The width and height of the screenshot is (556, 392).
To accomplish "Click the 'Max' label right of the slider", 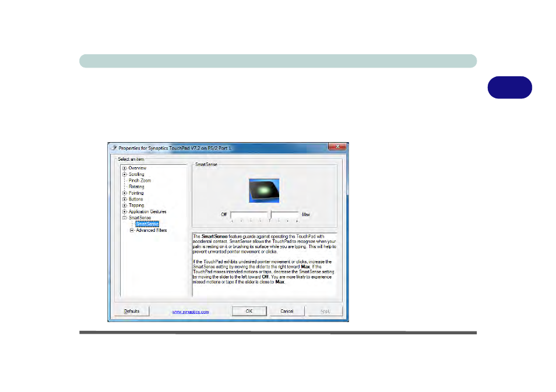I will [306, 214].
